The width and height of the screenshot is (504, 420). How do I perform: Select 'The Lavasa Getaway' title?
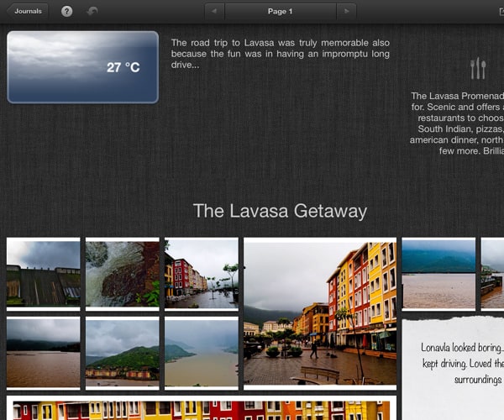280,211
